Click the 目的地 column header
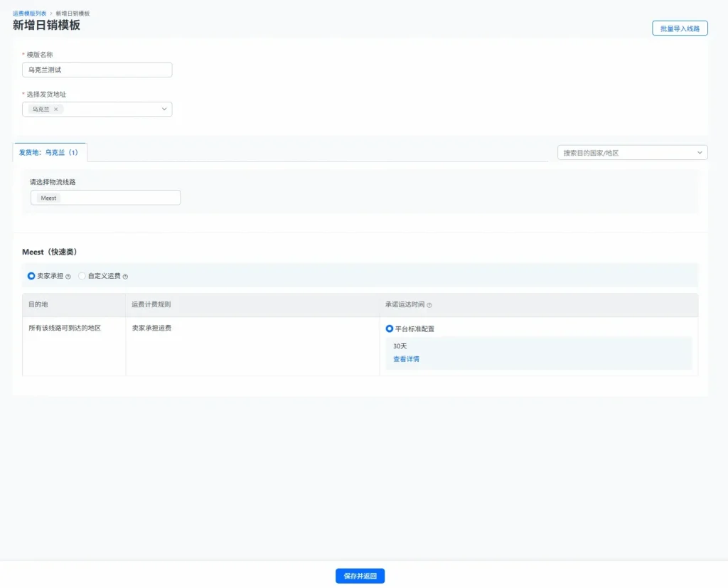The width and height of the screenshot is (728, 588). [x=38, y=304]
